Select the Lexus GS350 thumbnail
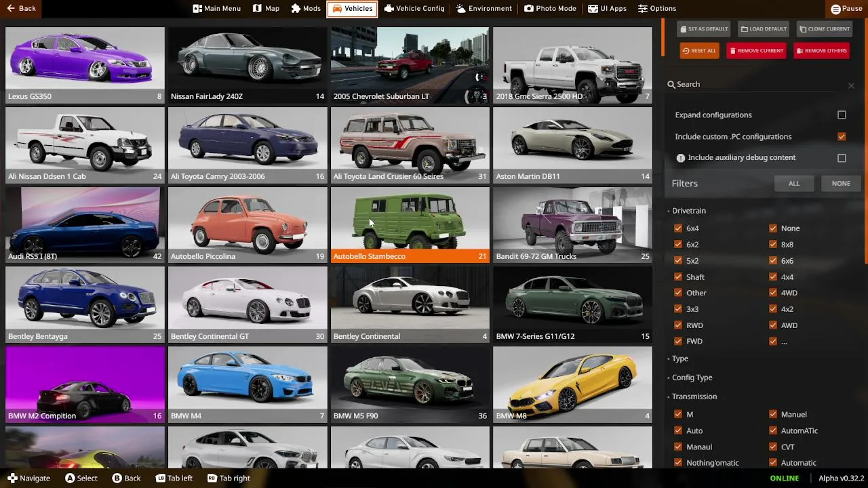868x488 pixels. (x=85, y=65)
